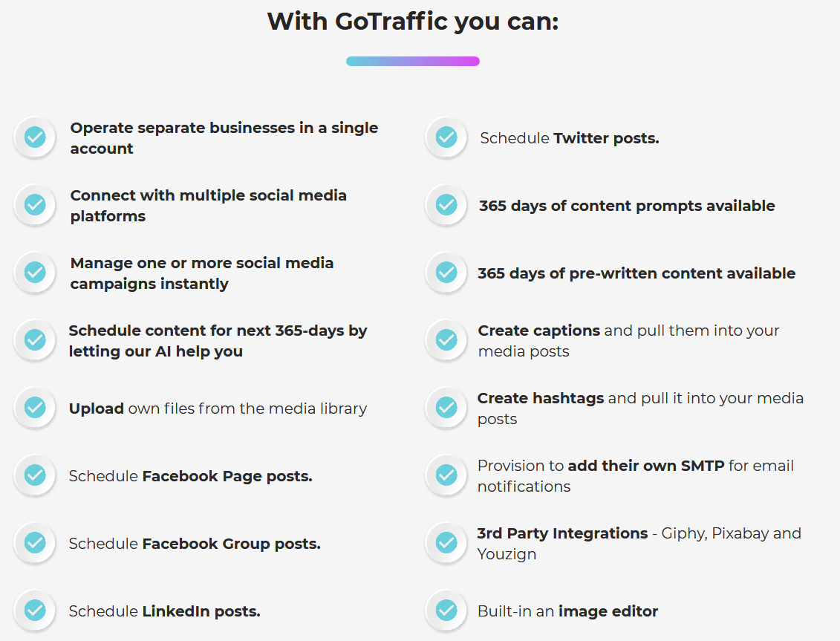Select checkmark beside 365 days content prompts
This screenshot has width=840, height=641.
[x=446, y=205]
